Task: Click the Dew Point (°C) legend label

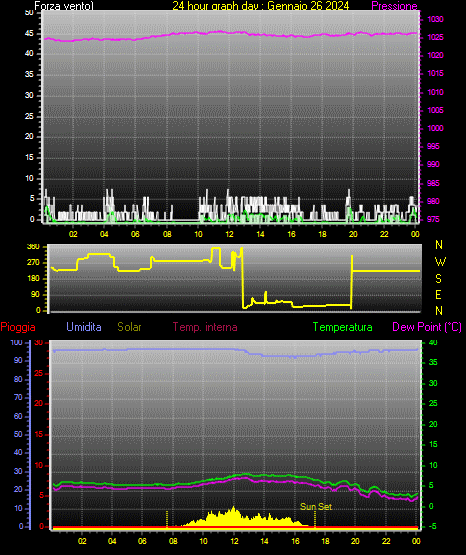Action: tap(427, 327)
